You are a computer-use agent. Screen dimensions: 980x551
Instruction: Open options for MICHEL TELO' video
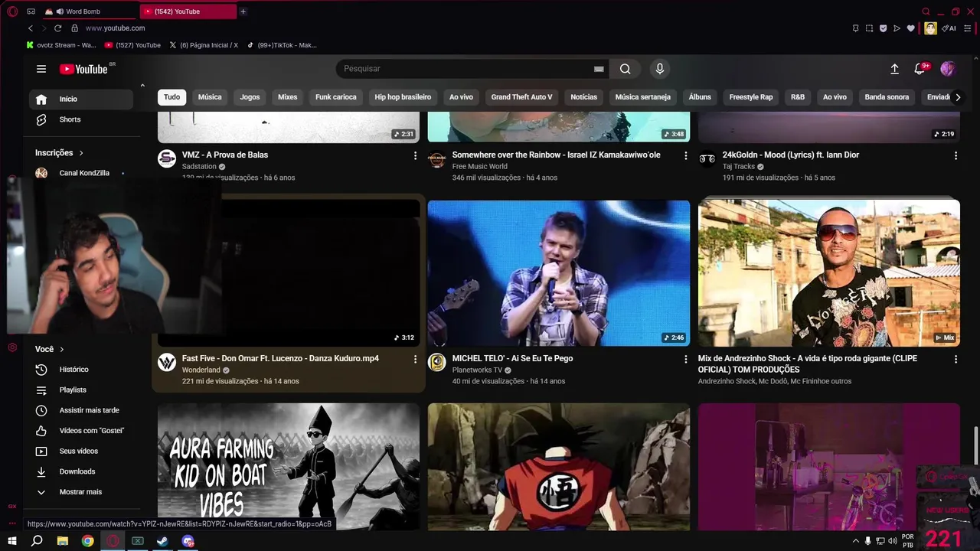685,359
